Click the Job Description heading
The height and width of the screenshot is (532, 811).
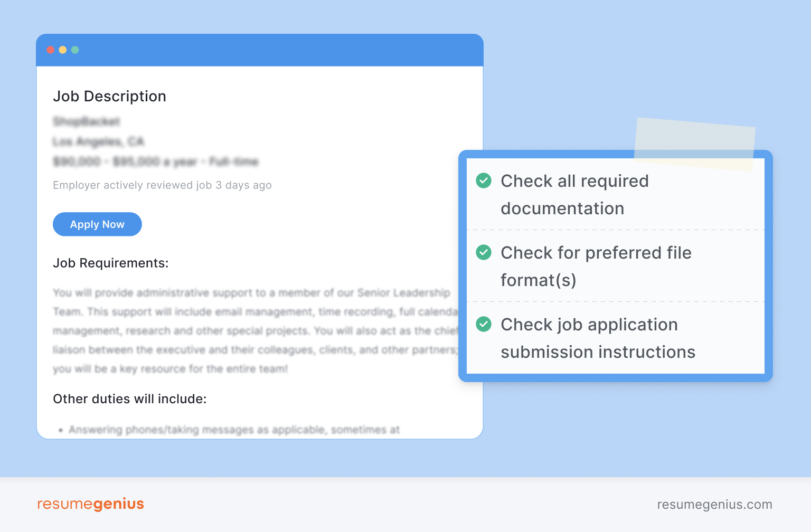click(x=109, y=96)
